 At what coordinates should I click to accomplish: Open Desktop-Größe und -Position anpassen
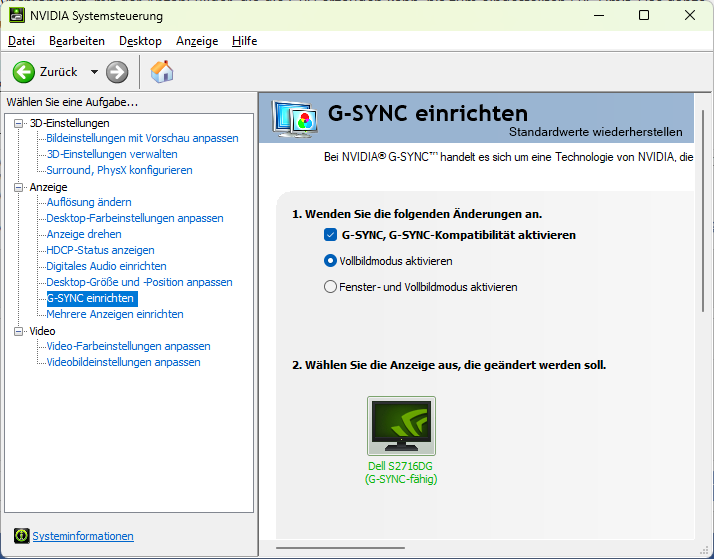coord(139,282)
